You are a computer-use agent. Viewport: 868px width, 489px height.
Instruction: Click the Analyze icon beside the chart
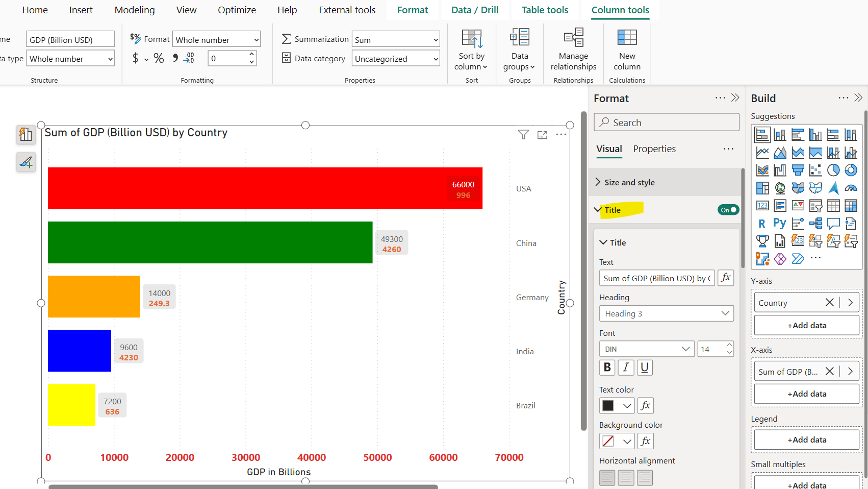(26, 134)
